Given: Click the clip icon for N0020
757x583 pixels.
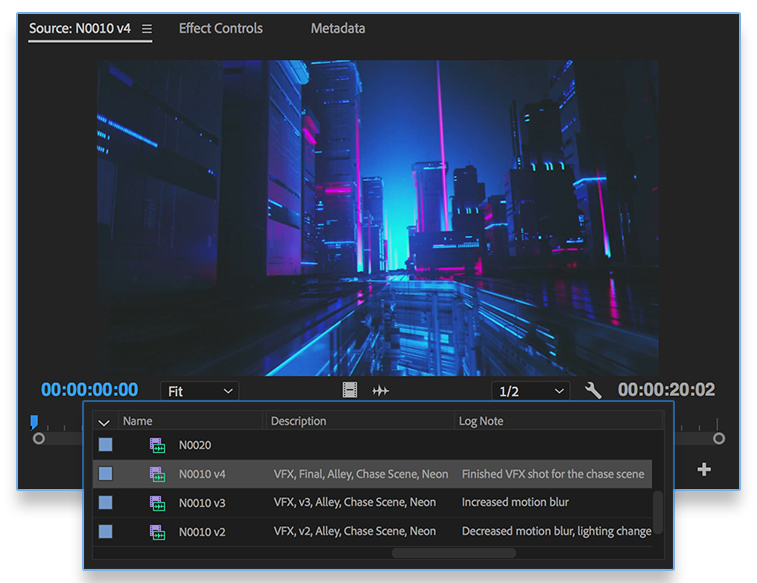Looking at the screenshot, I should (157, 445).
